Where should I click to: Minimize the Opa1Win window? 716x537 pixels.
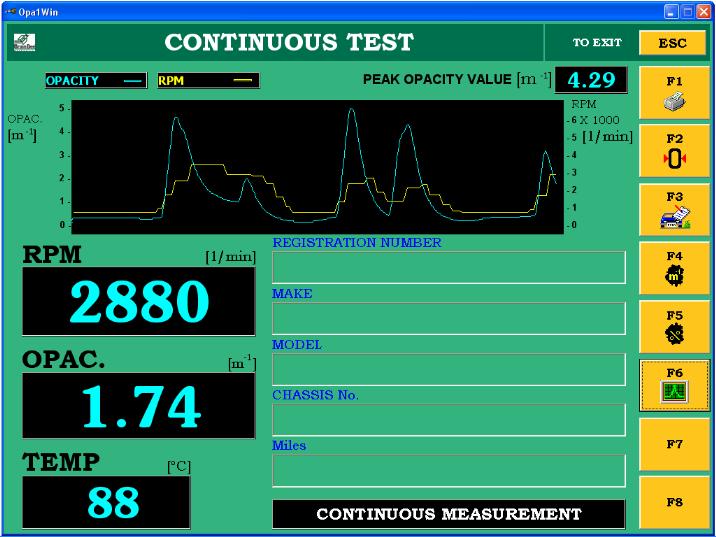pyautogui.click(x=671, y=12)
